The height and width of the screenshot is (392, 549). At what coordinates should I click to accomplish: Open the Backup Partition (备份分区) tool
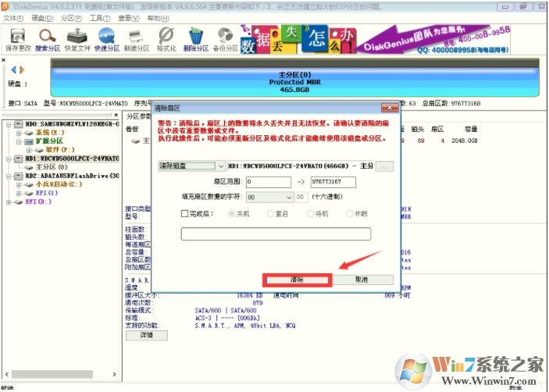click(x=226, y=40)
